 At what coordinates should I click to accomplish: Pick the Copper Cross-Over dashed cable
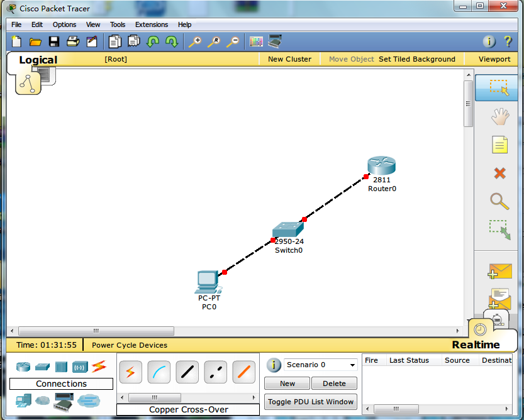point(216,372)
